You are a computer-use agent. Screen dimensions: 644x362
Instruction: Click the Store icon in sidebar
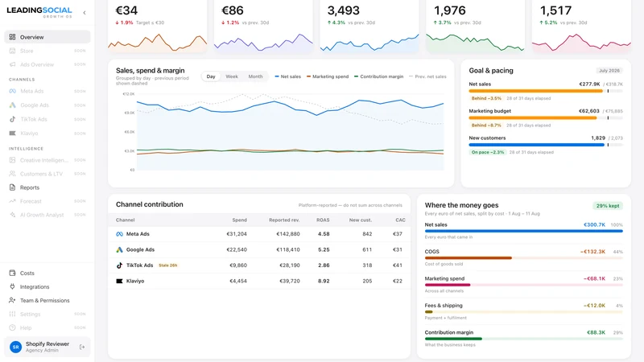tap(12, 51)
